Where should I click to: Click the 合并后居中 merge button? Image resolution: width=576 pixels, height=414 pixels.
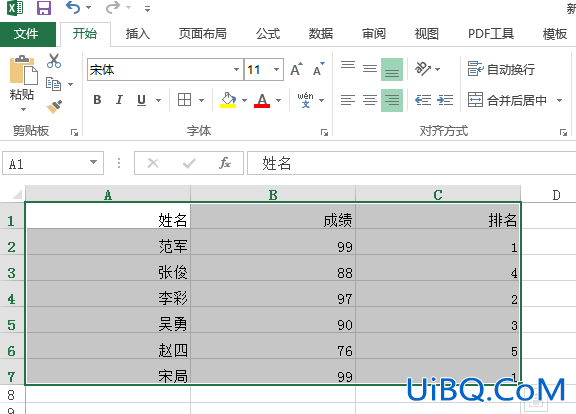[x=507, y=100]
